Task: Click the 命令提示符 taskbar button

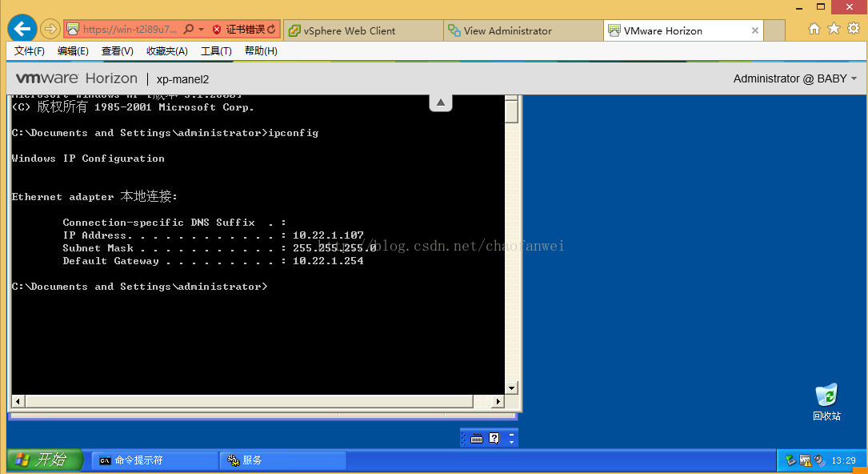Action: (x=154, y=460)
